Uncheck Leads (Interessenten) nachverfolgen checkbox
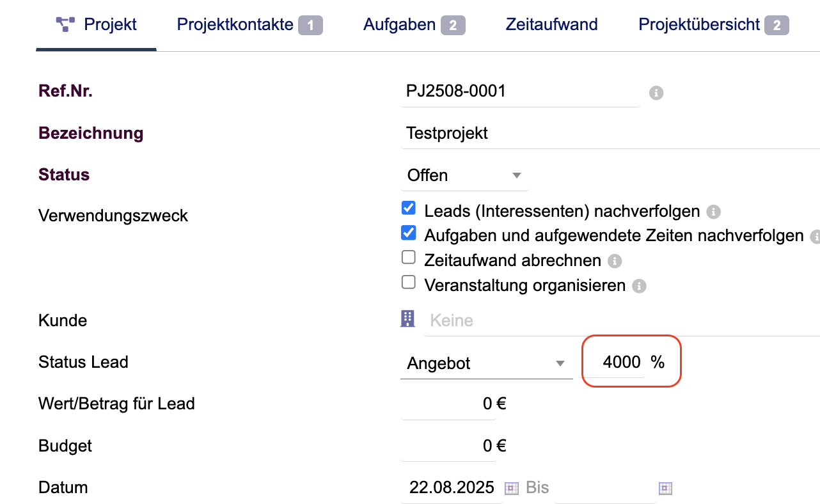Image resolution: width=820 pixels, height=504 pixels. click(x=408, y=209)
